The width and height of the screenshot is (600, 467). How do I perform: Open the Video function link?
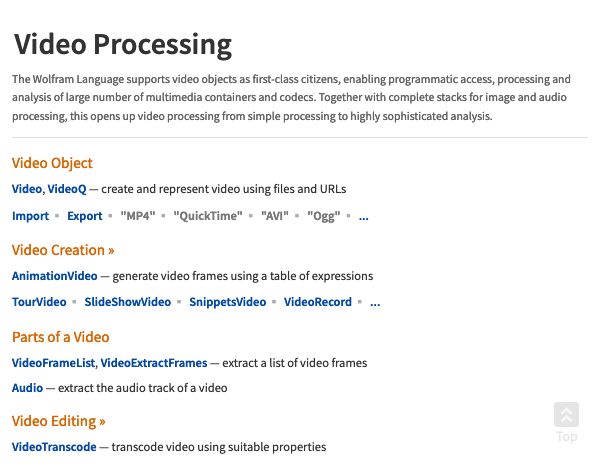pyautogui.click(x=27, y=189)
